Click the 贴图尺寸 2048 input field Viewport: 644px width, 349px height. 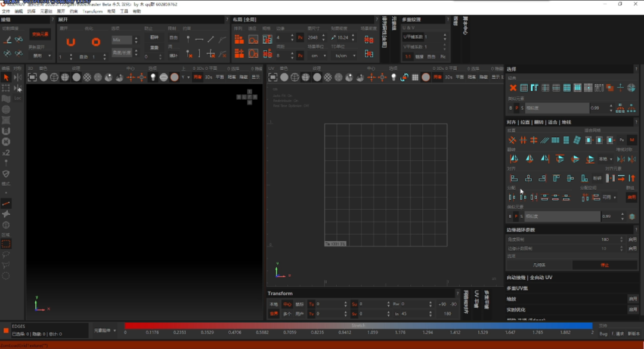click(315, 38)
